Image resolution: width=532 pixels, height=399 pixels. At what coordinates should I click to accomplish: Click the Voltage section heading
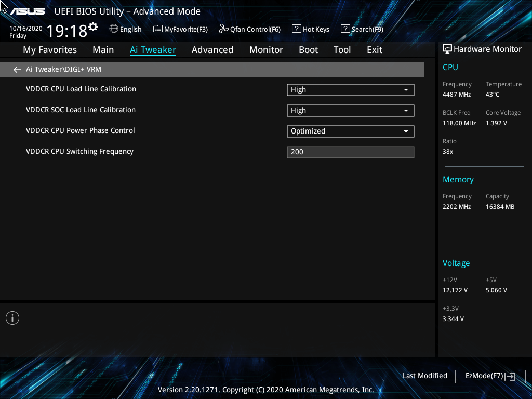[x=456, y=263]
